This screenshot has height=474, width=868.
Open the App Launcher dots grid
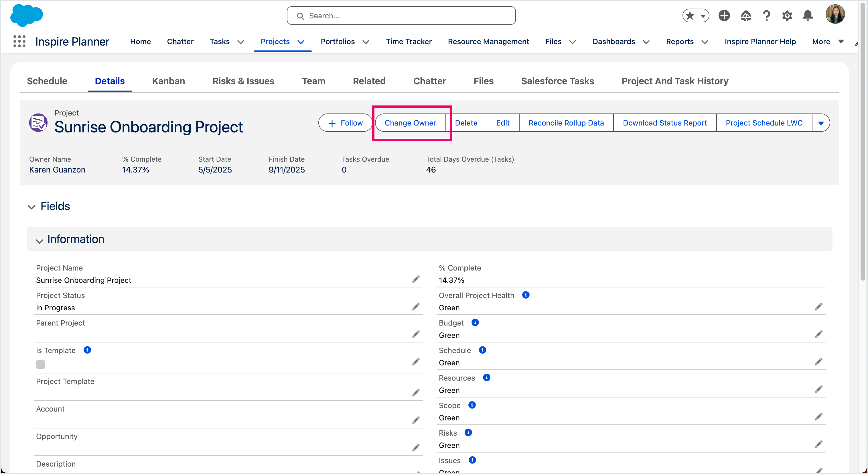(x=19, y=42)
